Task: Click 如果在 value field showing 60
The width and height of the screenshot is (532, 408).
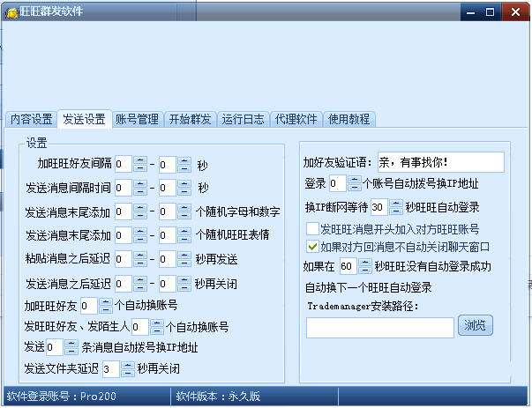Action: tap(348, 266)
